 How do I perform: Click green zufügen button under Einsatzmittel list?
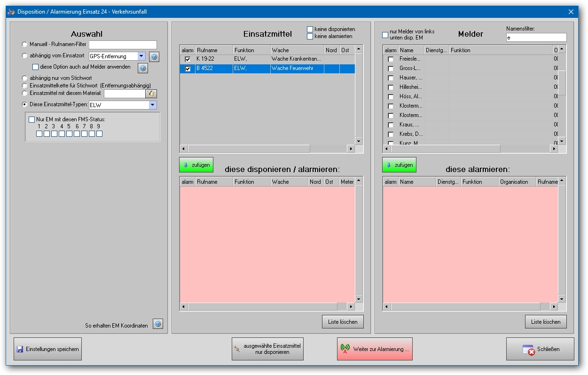(196, 165)
